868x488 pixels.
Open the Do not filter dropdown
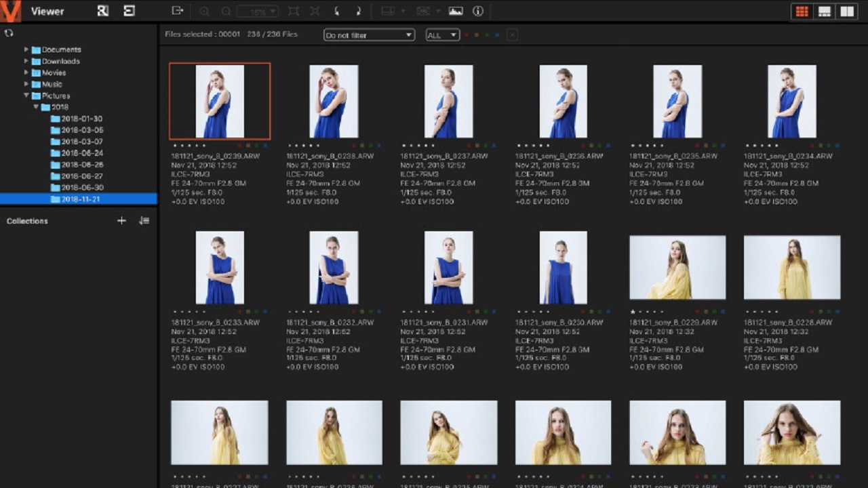pos(369,34)
